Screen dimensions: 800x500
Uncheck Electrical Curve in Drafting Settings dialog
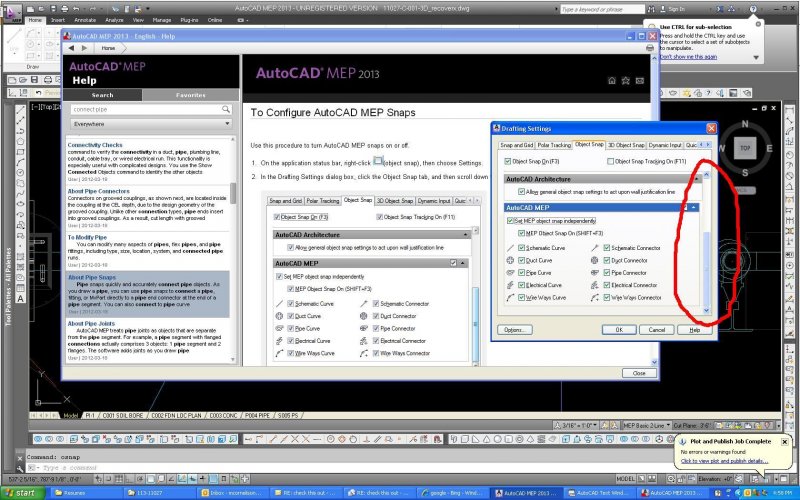(x=521, y=285)
